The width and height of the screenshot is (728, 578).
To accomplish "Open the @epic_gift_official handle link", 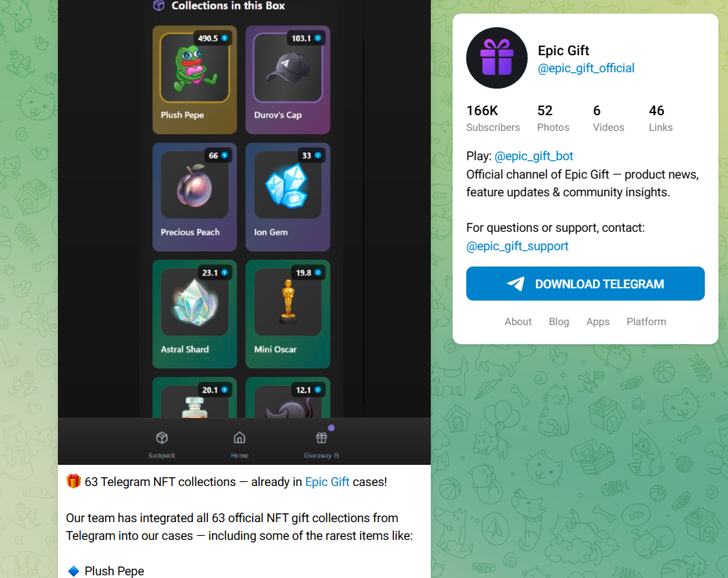I will [x=586, y=68].
